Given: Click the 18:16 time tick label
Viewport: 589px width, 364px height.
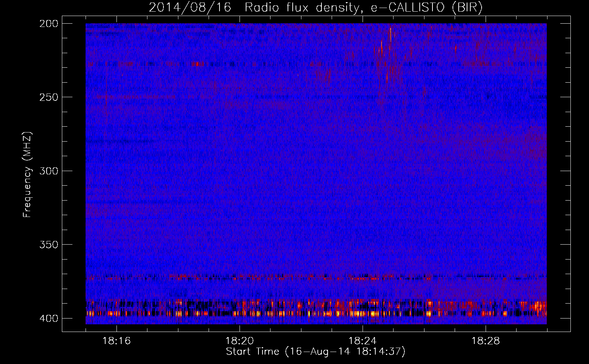Looking at the screenshot, I should [x=116, y=341].
